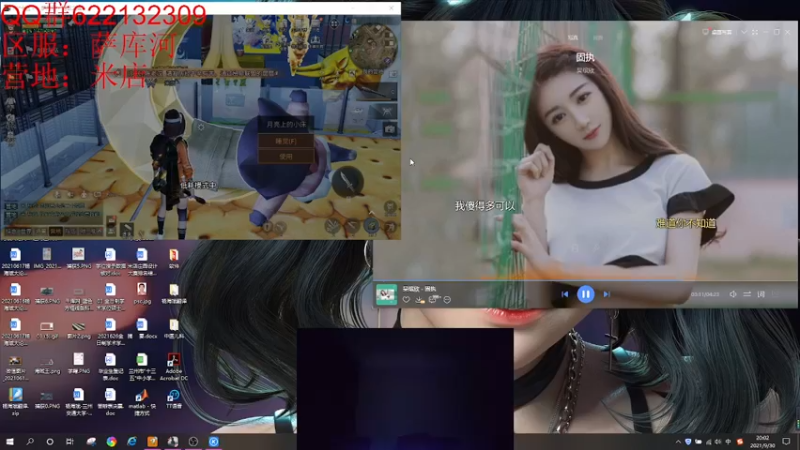Skip to the next track
800x450 pixels.
[607, 294]
